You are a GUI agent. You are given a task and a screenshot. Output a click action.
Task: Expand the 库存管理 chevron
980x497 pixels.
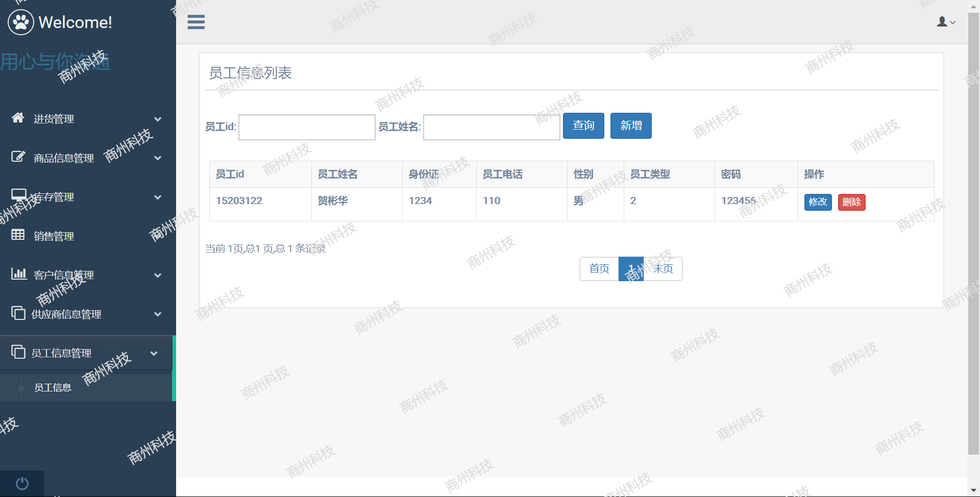click(158, 197)
